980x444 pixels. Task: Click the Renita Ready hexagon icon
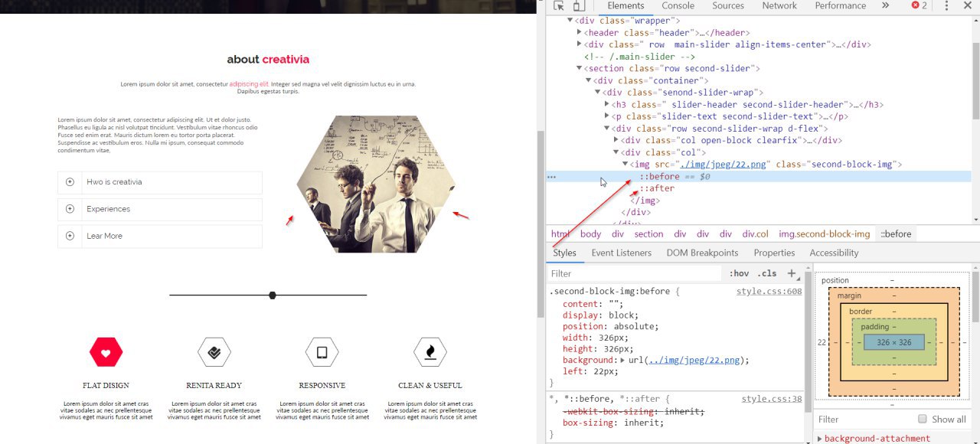pos(214,352)
